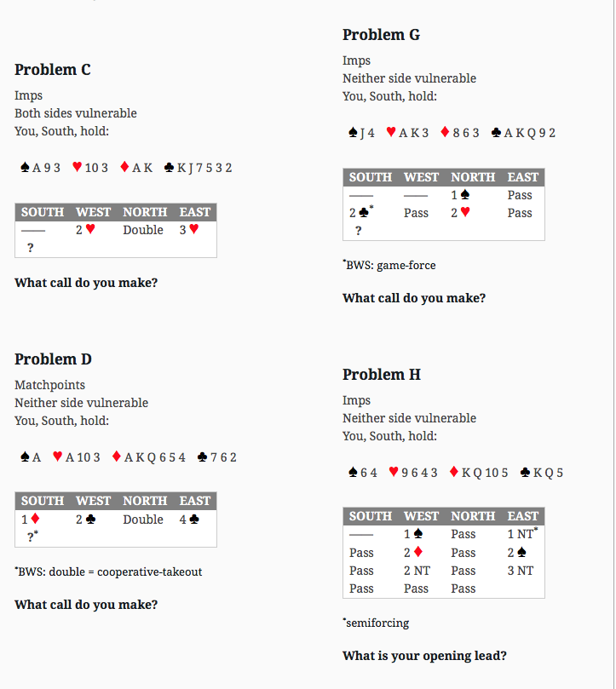This screenshot has width=616, height=689.
Task: Click the club icon before KJ7532
Action: [x=169, y=167]
